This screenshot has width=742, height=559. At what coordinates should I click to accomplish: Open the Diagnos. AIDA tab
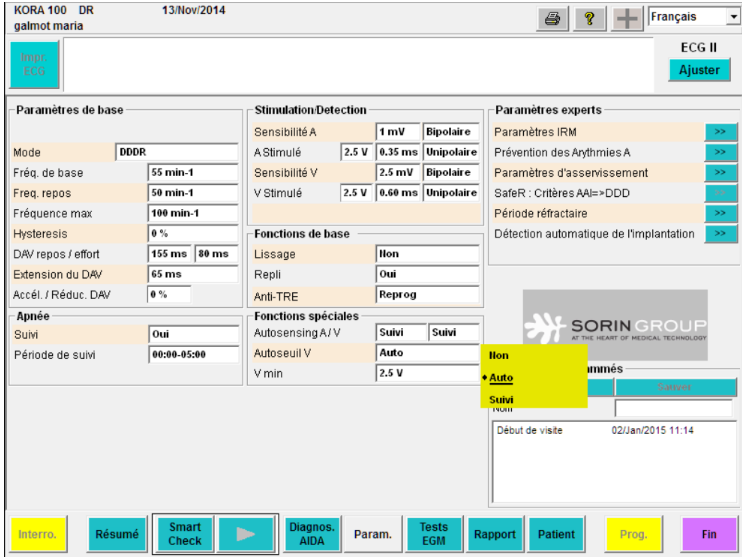pyautogui.click(x=312, y=534)
